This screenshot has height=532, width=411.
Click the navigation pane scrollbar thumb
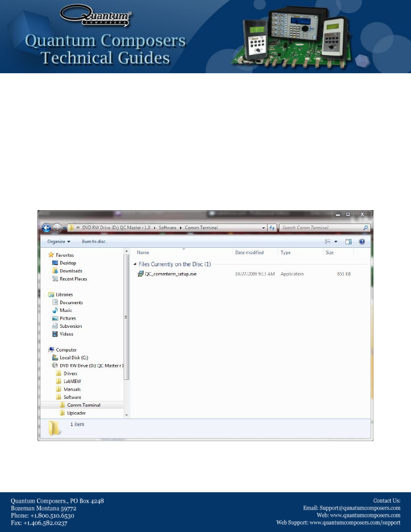pyautogui.click(x=126, y=317)
